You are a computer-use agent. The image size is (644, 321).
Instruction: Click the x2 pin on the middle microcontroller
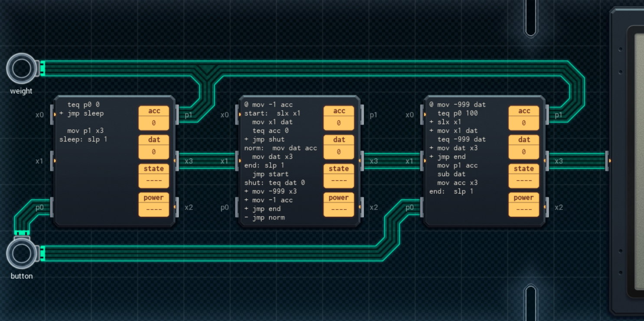(x=362, y=207)
